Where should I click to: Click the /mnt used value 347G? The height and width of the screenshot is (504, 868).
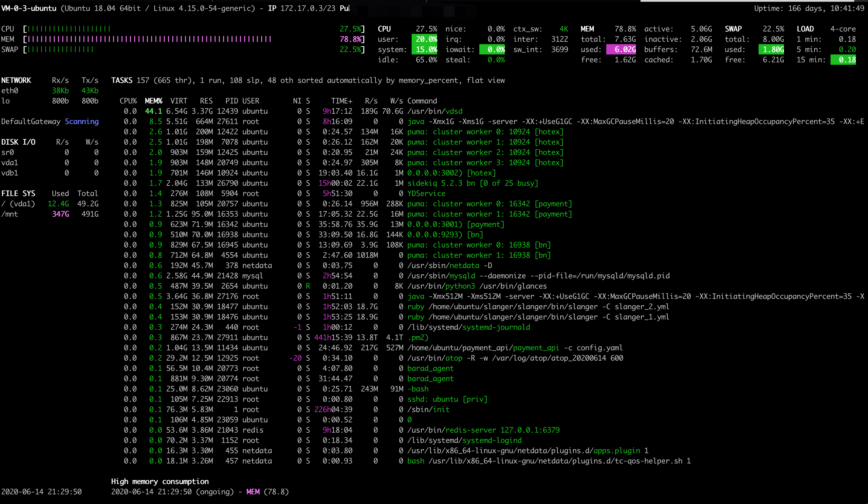point(61,214)
